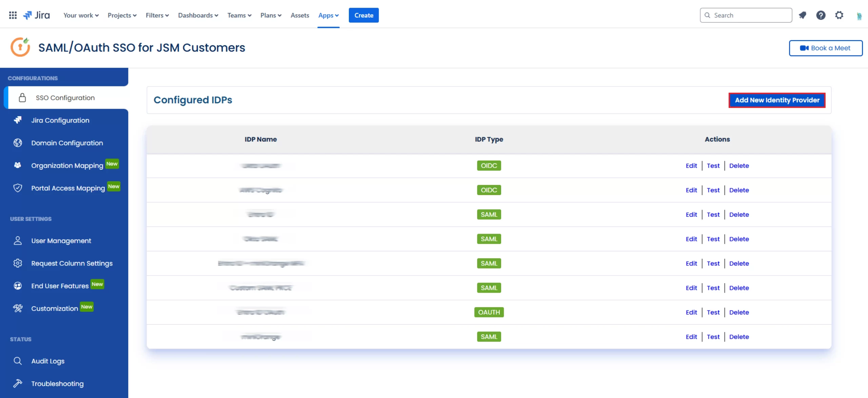Click the Jira logo
The width and height of the screenshot is (868, 398).
[x=36, y=15]
